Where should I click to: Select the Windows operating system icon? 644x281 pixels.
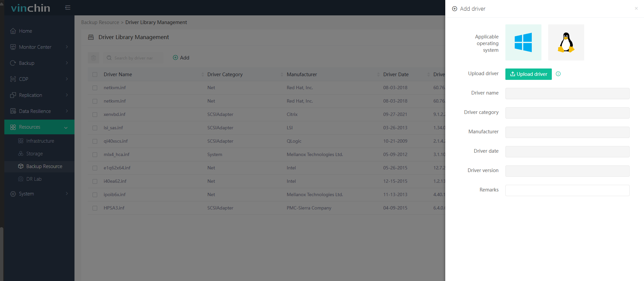point(523,42)
